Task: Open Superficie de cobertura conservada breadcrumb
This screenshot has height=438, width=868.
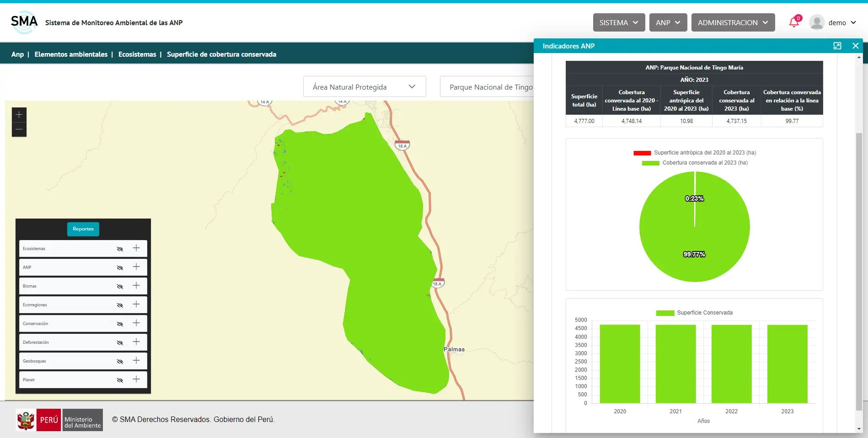Action: 221,54
